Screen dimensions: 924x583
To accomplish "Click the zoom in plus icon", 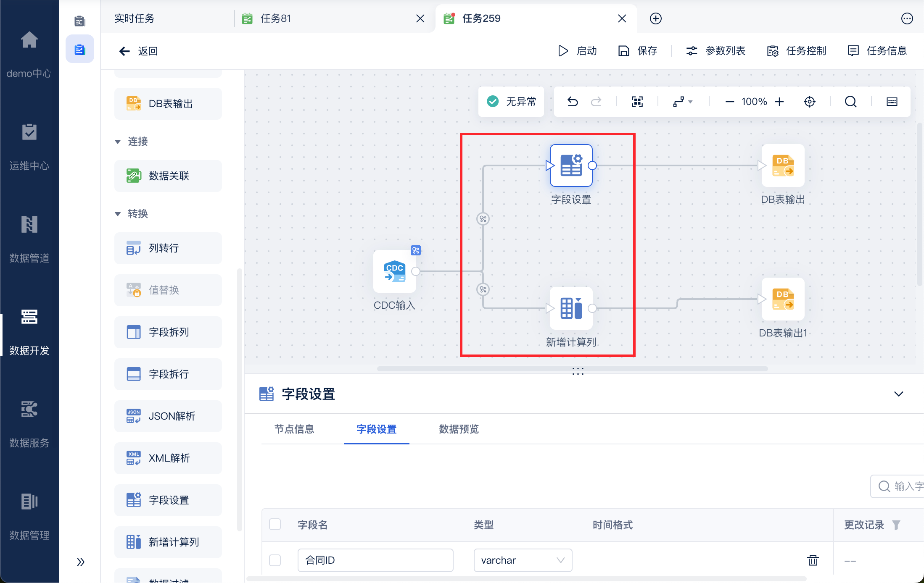I will pyautogui.click(x=779, y=102).
